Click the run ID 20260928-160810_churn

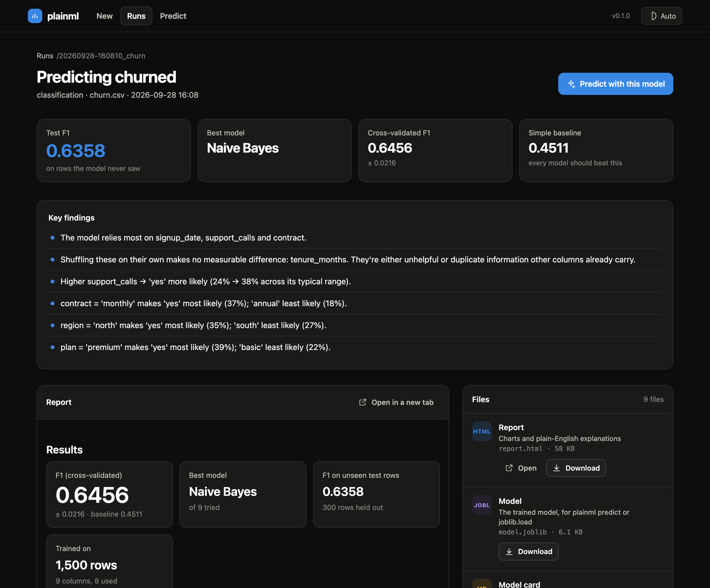click(102, 56)
